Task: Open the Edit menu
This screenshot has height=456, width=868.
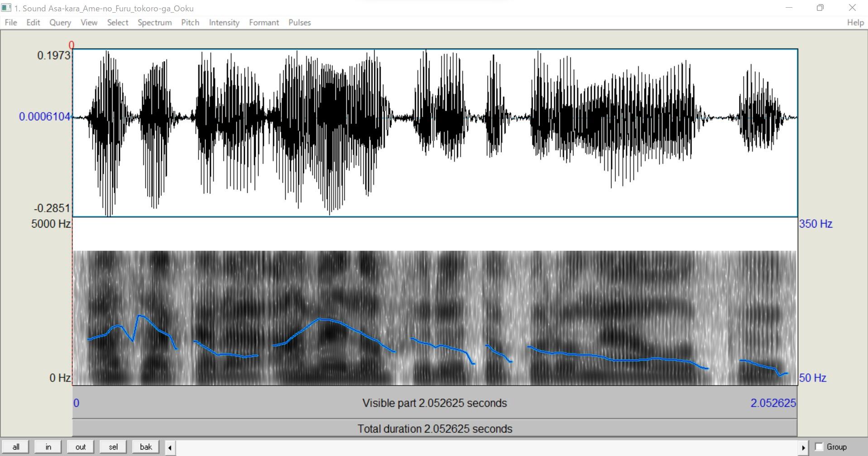Action: click(x=33, y=23)
